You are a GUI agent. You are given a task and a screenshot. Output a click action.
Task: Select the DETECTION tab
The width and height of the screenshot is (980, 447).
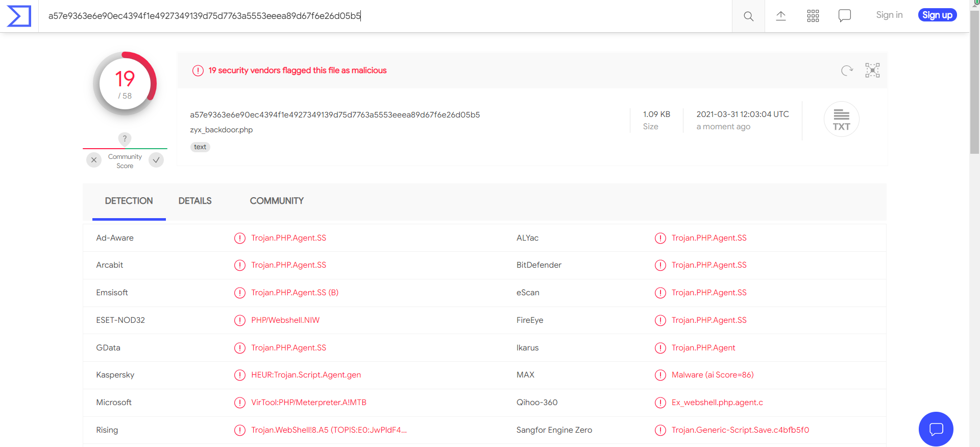129,201
